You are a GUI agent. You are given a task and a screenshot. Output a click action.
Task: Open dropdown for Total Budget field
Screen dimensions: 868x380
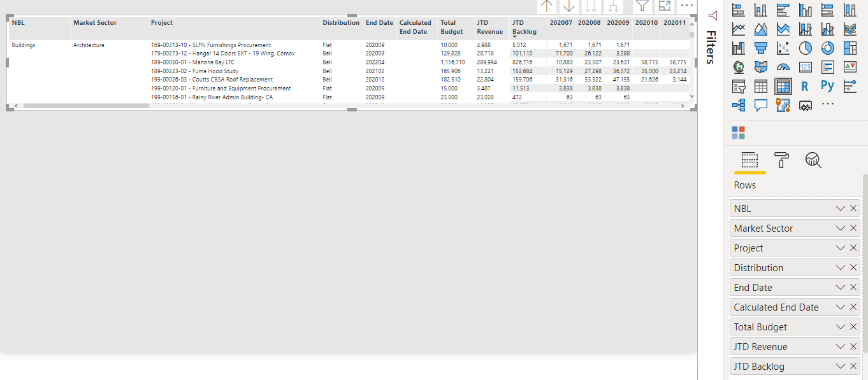click(841, 327)
